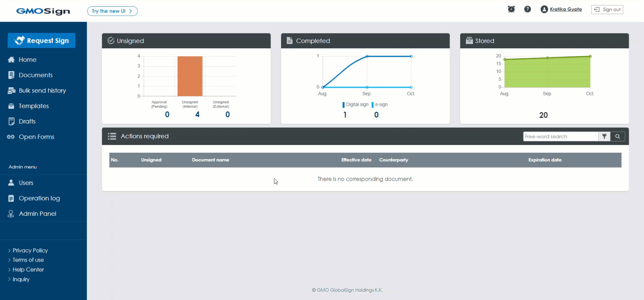Click the Unsigned (External) count 0

pos(228,115)
